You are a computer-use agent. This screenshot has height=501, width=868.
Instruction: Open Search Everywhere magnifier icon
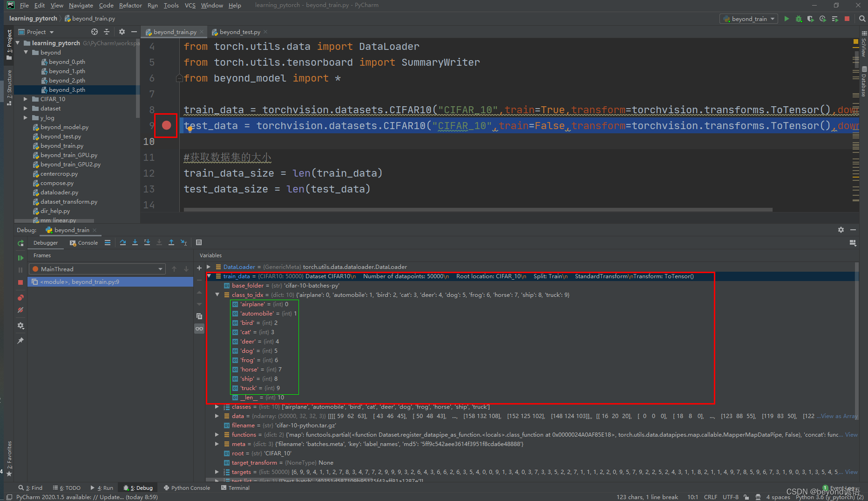[862, 19]
